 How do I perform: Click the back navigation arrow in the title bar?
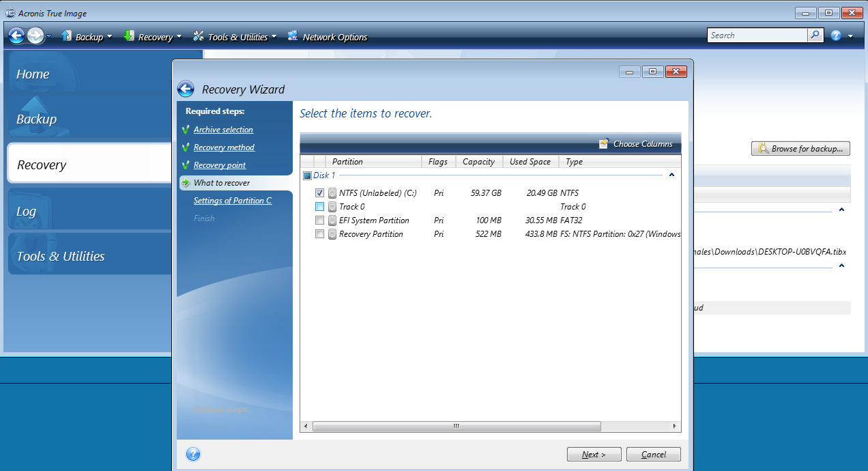tap(15, 35)
